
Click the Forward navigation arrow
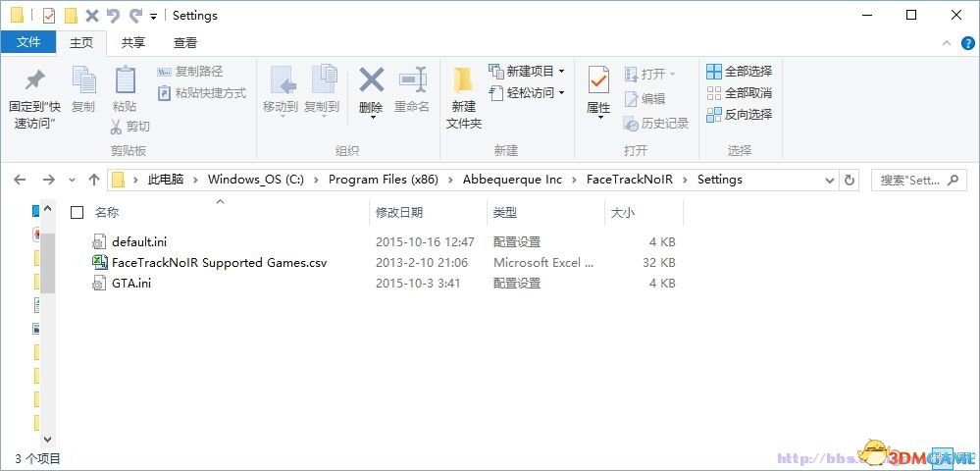point(48,181)
